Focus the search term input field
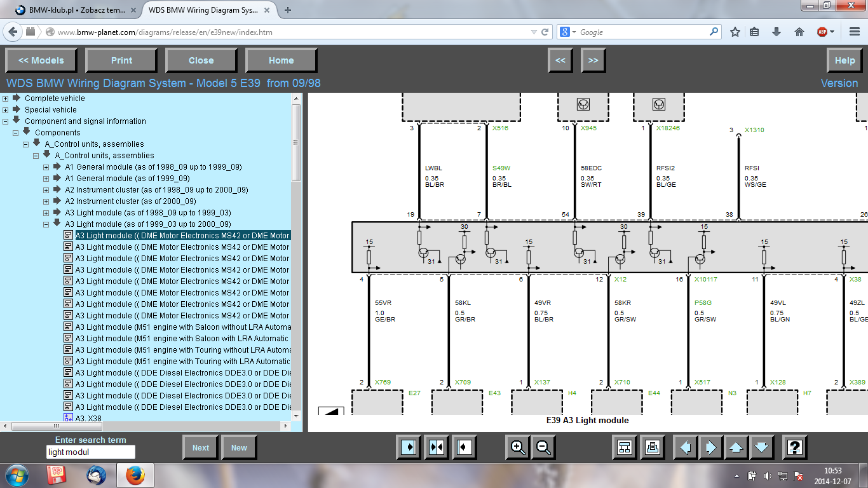The image size is (868, 488). (91, 452)
